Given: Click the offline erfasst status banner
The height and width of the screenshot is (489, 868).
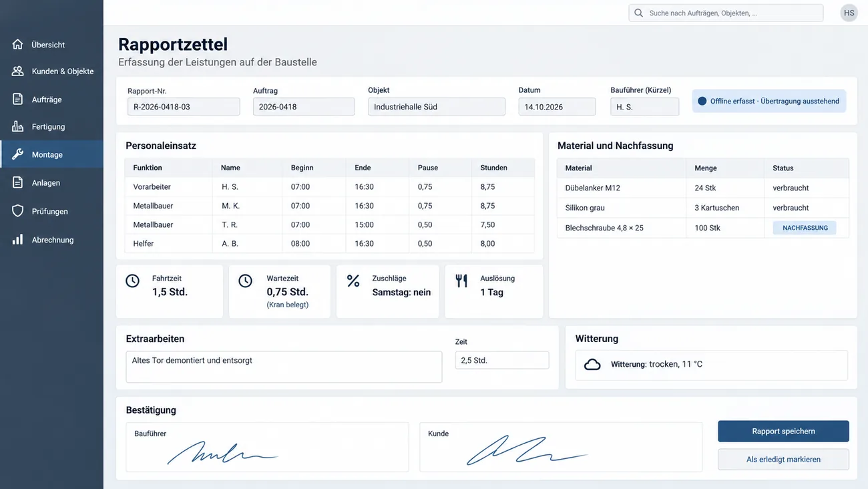Looking at the screenshot, I should point(769,102).
